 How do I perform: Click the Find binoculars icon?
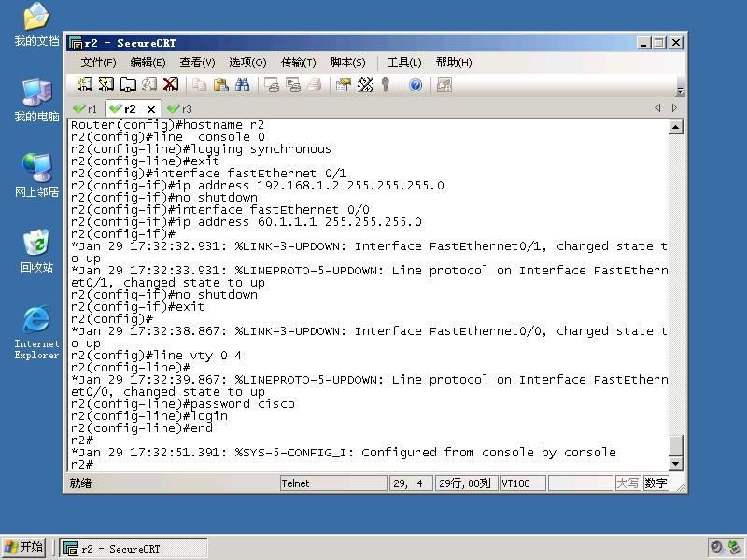[x=242, y=85]
